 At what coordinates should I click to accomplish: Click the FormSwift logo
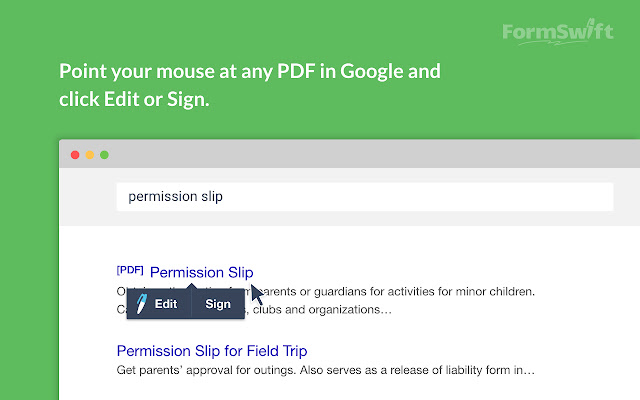click(x=556, y=30)
